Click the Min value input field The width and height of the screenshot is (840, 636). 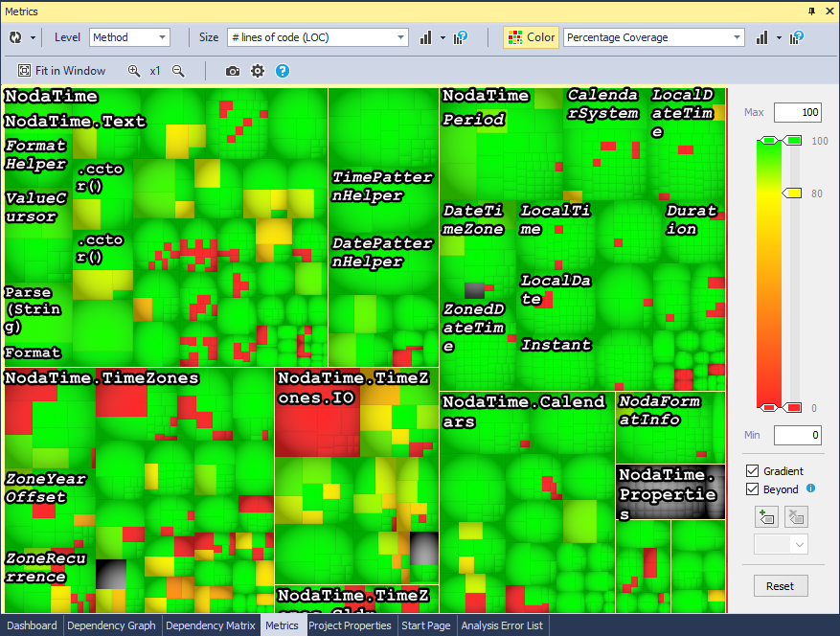[x=798, y=435]
